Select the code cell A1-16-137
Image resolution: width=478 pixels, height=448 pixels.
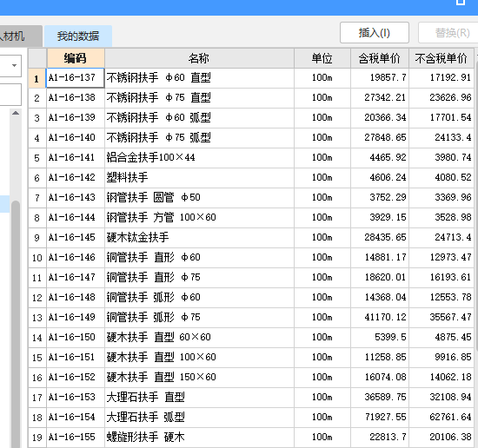coord(76,78)
